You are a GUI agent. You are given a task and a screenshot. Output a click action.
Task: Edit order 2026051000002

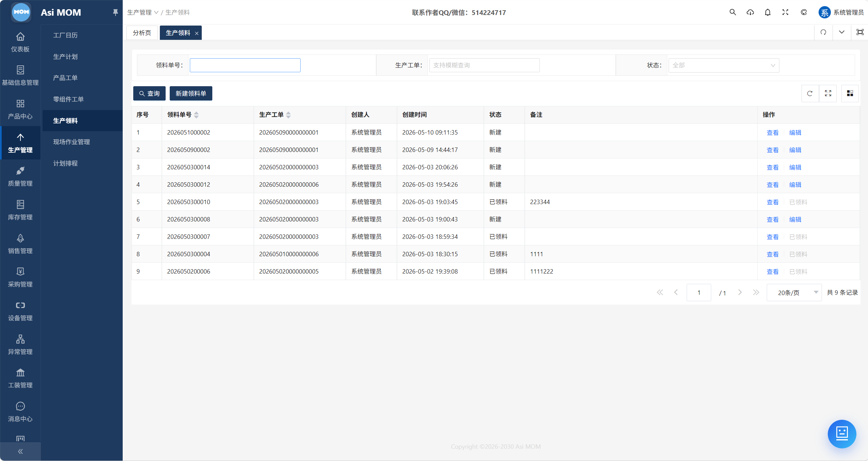(795, 133)
